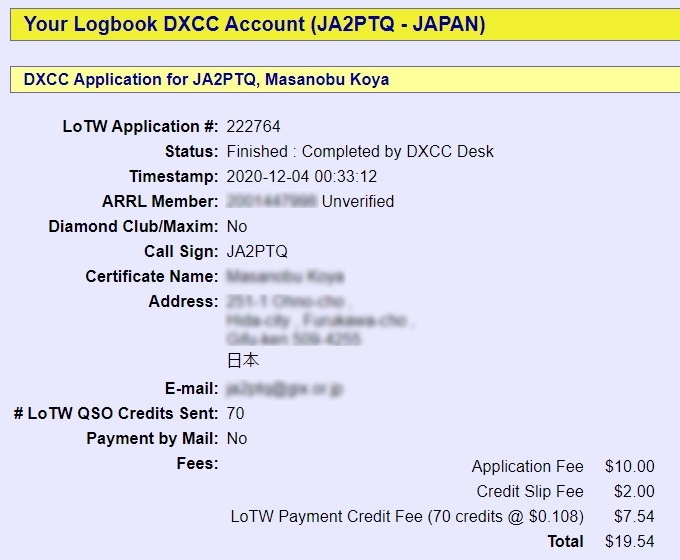Select timestamp 2020-12-04 00:33:12
Screen dimensions: 680x560
(x=301, y=177)
